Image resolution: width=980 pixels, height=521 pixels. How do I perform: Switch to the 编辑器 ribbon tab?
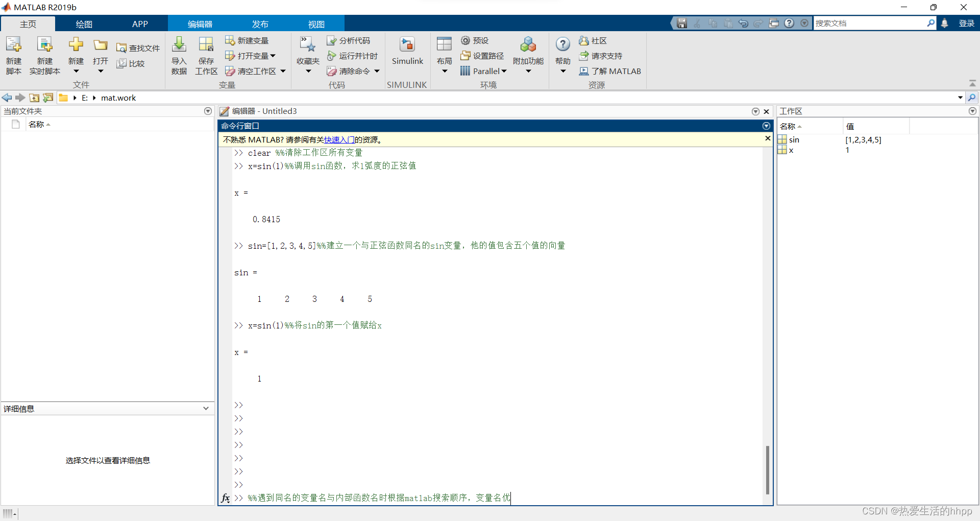(200, 23)
